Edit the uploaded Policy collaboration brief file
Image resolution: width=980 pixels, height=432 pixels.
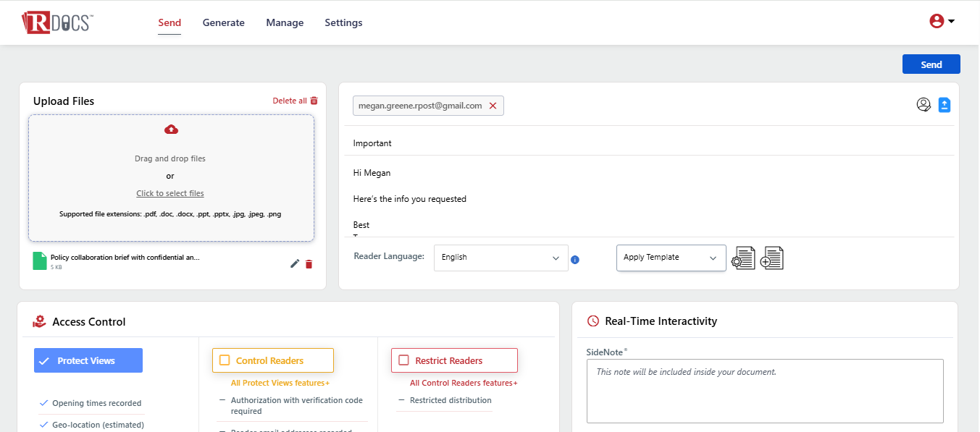pyautogui.click(x=295, y=263)
